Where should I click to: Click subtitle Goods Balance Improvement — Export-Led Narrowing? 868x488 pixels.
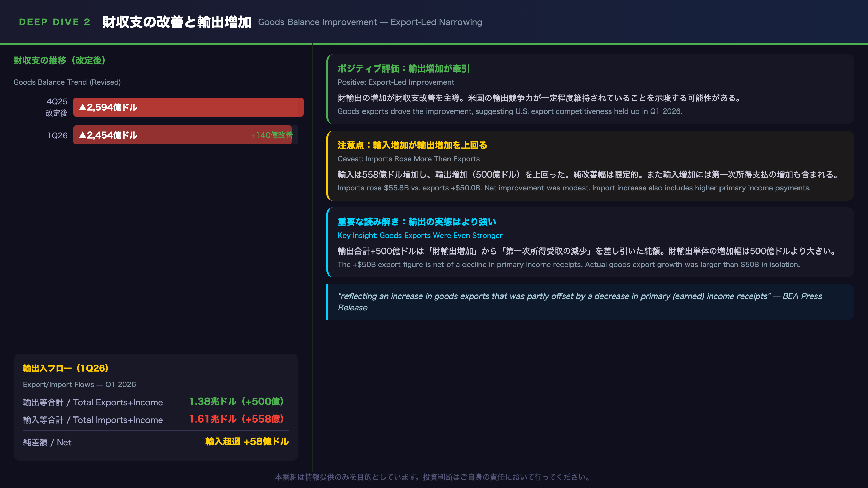(370, 22)
